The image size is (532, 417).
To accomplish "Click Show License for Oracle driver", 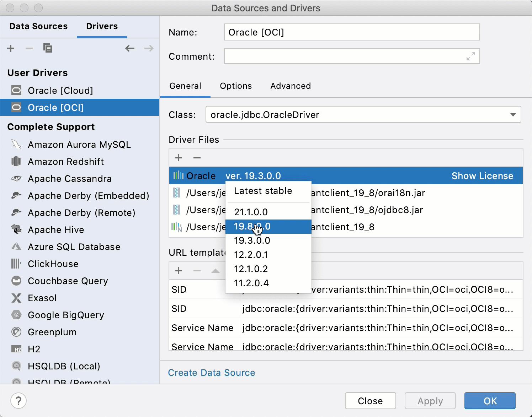I will pos(482,176).
